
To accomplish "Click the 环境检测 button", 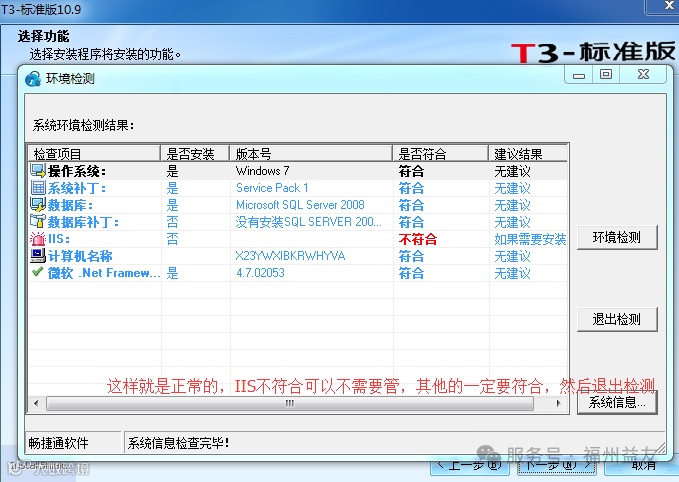I will 617,237.
